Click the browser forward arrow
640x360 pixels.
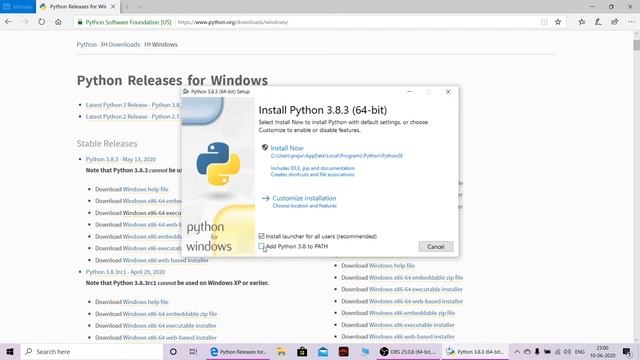(x=25, y=22)
